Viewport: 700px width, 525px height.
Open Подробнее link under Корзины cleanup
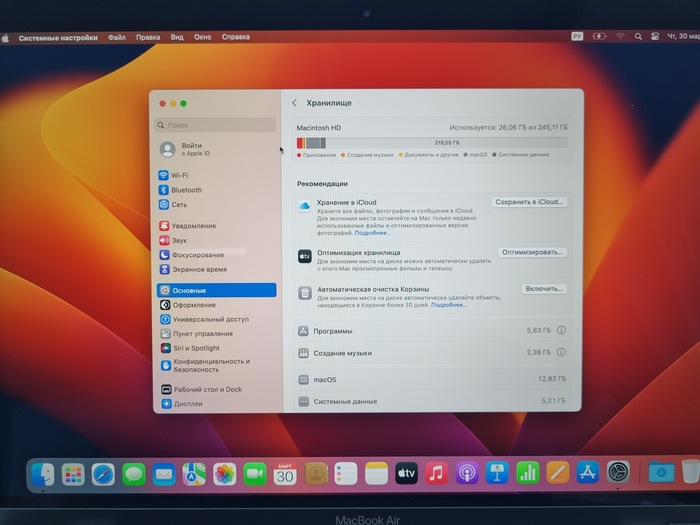point(449,305)
